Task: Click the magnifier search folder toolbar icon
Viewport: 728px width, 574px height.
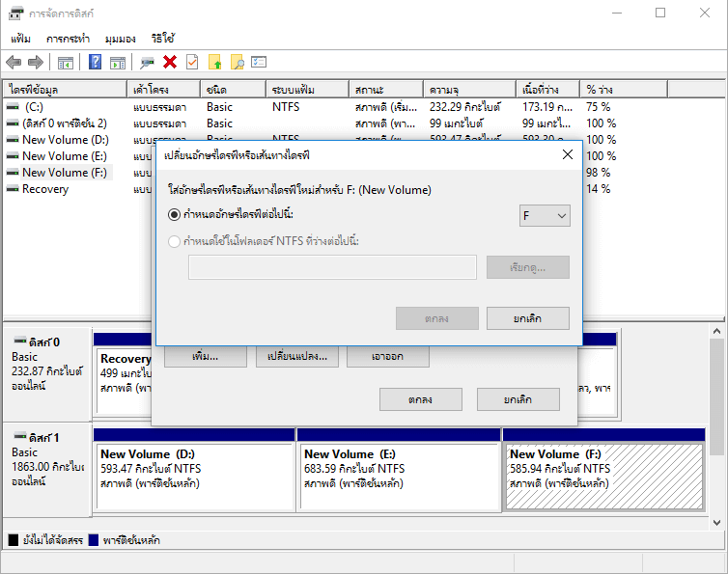Action: point(237,63)
